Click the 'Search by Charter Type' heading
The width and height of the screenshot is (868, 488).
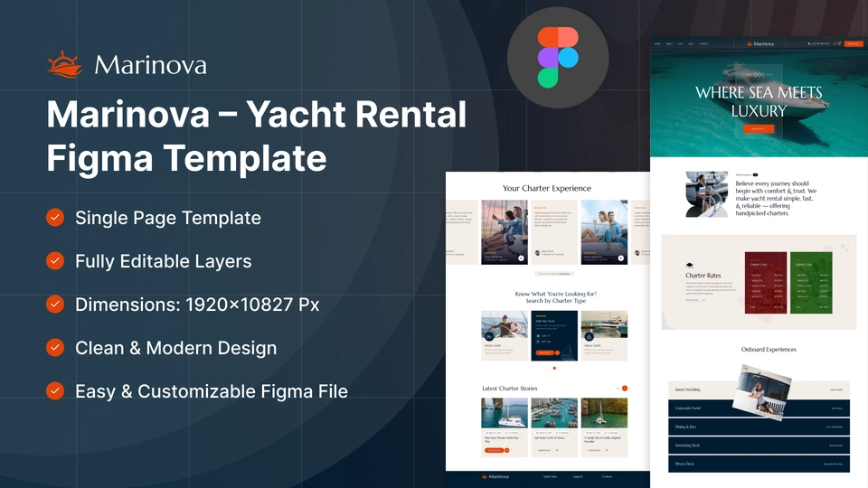pyautogui.click(x=555, y=300)
